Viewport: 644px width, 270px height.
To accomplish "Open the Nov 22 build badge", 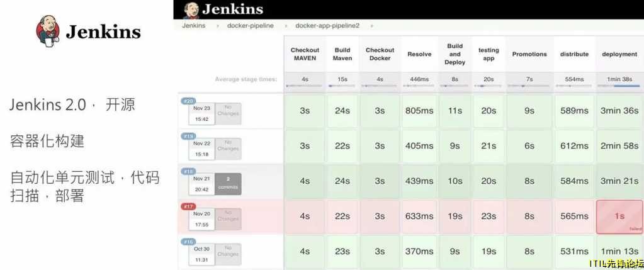I will [188, 136].
